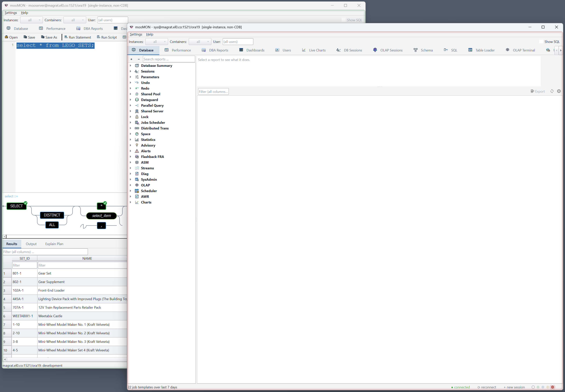Expand the Shared Server node arrow

pos(131,111)
